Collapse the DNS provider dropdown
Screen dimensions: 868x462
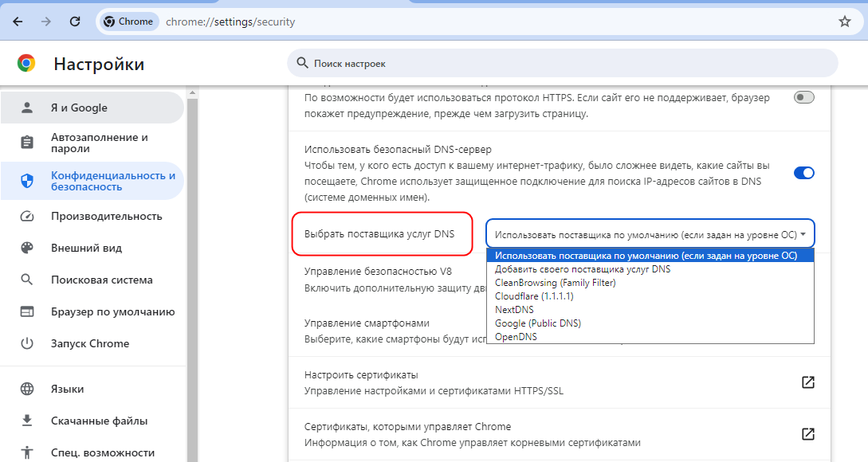pos(650,234)
